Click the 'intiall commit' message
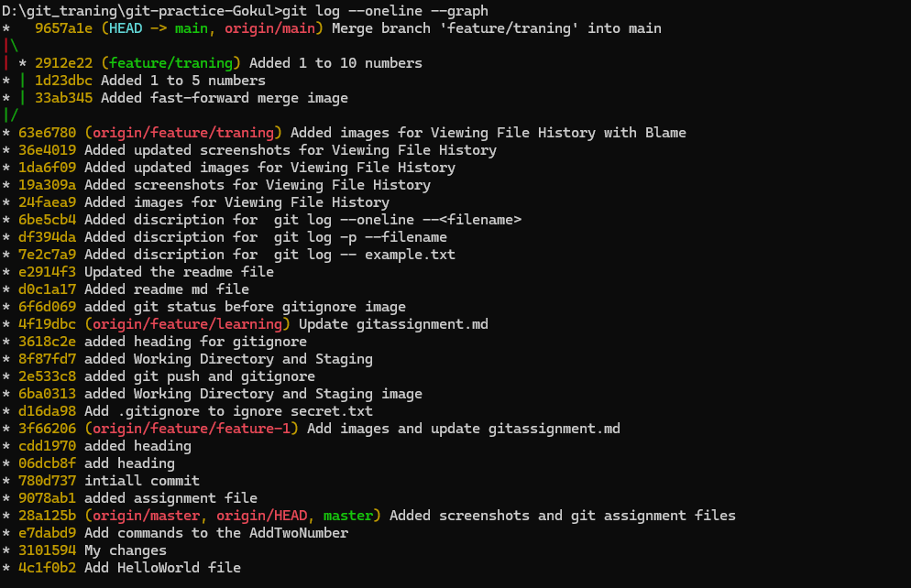This screenshot has width=911, height=588. (x=142, y=481)
